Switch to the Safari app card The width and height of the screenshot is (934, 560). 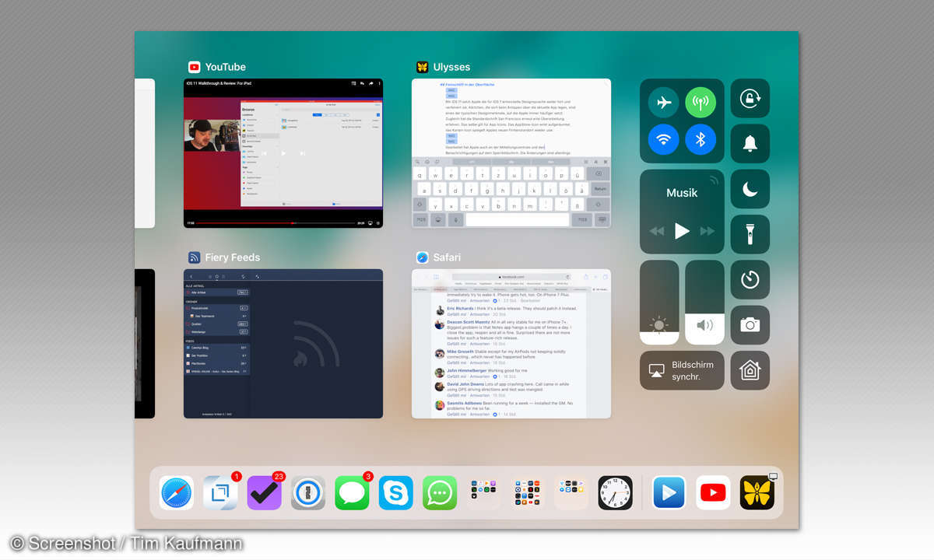click(511, 344)
